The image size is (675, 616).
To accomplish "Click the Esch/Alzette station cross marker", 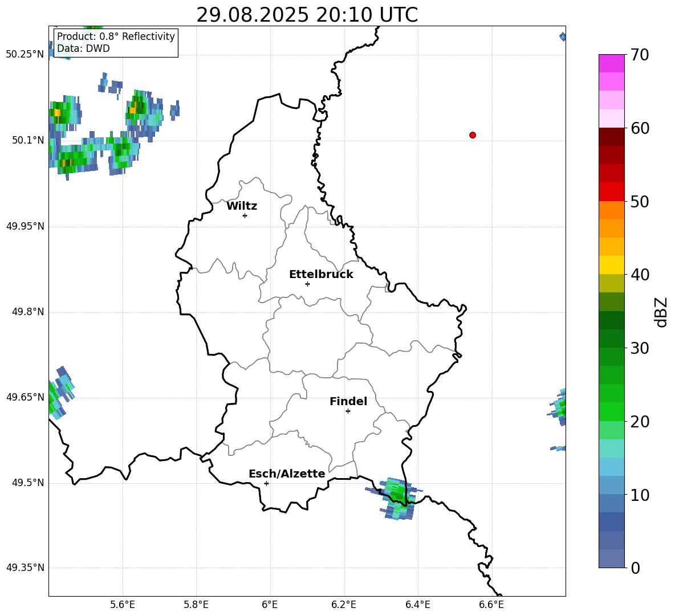I will pos(266,483).
